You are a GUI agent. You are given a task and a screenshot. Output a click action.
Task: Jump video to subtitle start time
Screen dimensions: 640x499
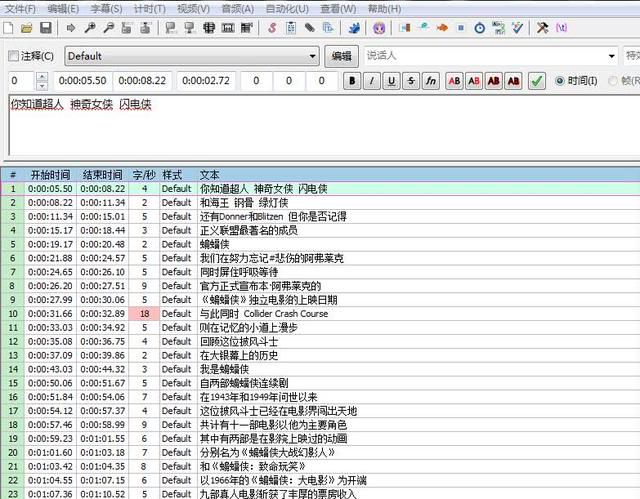(127, 28)
